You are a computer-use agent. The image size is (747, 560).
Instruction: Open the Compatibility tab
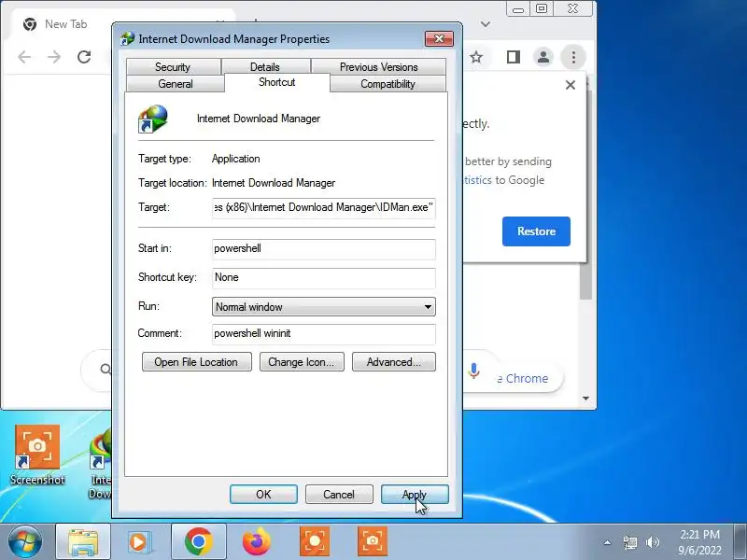(x=388, y=84)
